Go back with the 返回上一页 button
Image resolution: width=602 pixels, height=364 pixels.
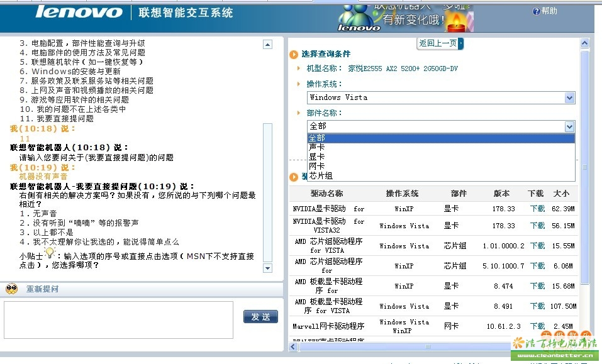coord(440,43)
